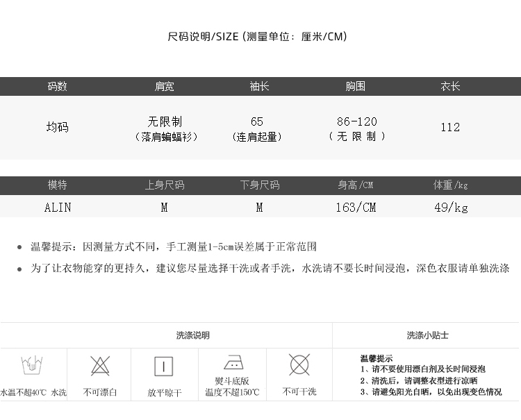Click the 163/CM height value
Viewport: 521px width, 420px height.
[356, 208]
